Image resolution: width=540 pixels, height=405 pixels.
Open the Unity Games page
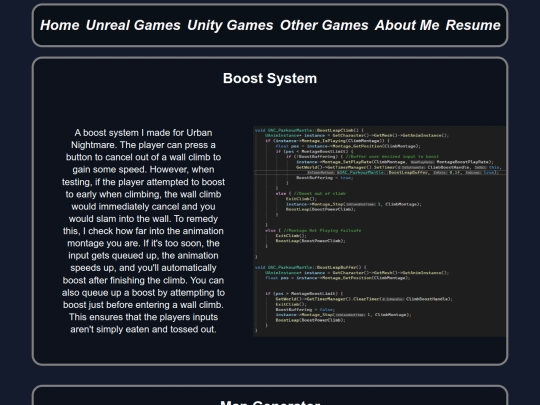point(230,25)
